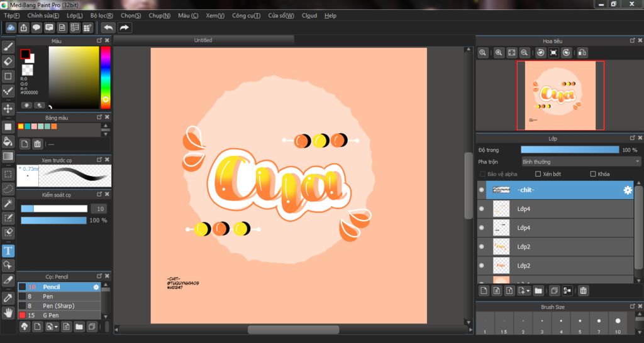Open the Tệp(F) menu
This screenshot has width=644, height=343.
tap(11, 16)
